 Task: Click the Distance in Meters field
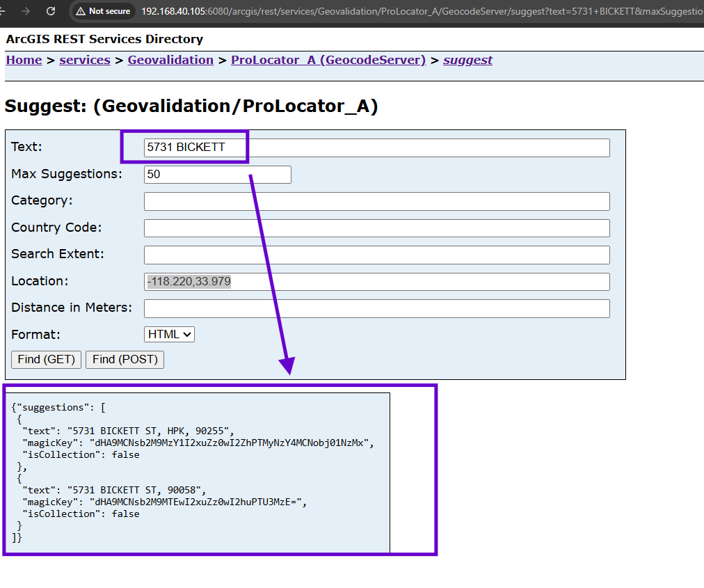click(376, 308)
